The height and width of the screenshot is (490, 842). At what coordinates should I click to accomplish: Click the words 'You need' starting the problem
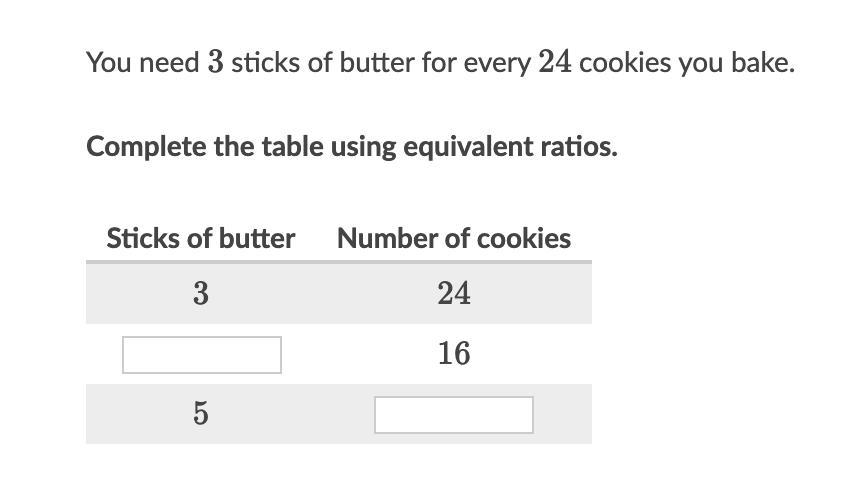(x=143, y=62)
